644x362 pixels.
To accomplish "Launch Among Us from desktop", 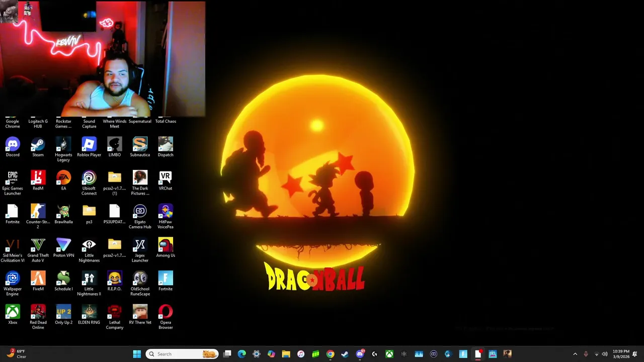I will pyautogui.click(x=166, y=248).
